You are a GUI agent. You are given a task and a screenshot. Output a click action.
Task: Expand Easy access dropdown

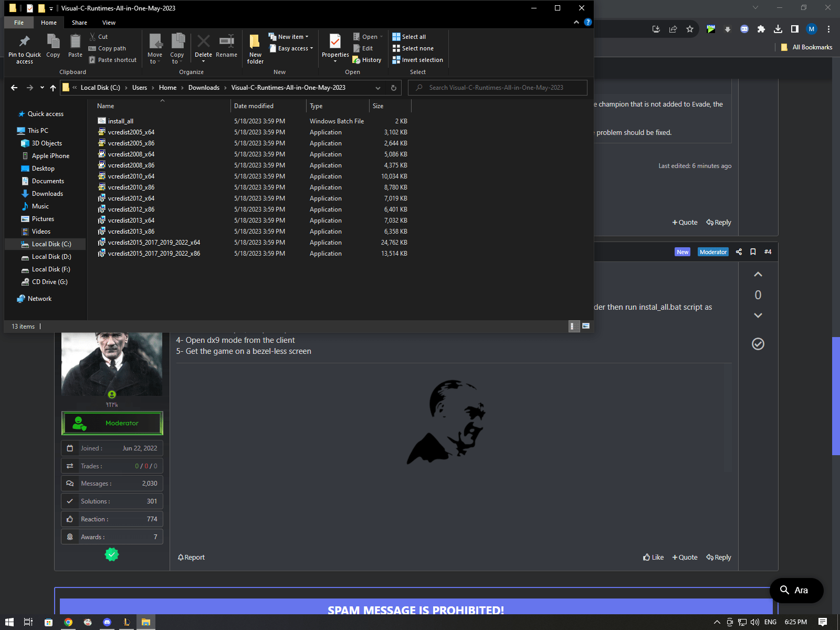tap(291, 48)
